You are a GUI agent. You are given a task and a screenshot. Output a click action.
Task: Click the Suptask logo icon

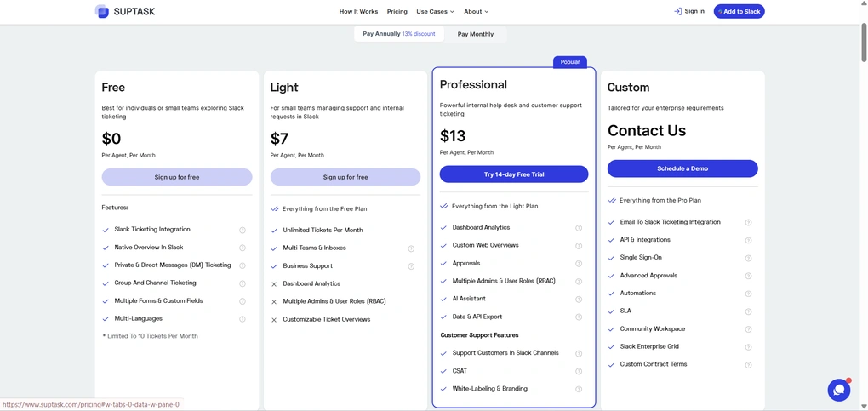tap(102, 11)
